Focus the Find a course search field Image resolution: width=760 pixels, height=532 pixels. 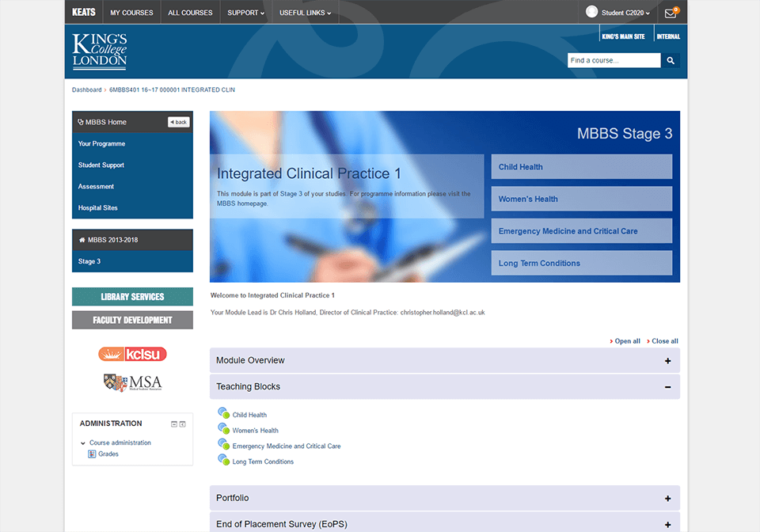click(x=614, y=61)
